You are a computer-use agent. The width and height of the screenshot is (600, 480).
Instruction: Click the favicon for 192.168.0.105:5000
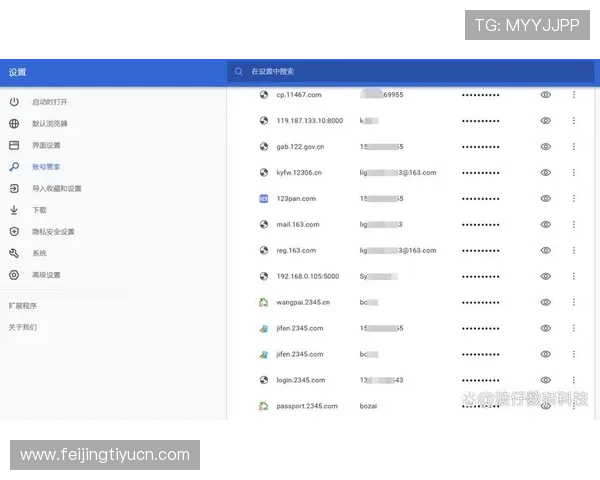click(x=264, y=276)
